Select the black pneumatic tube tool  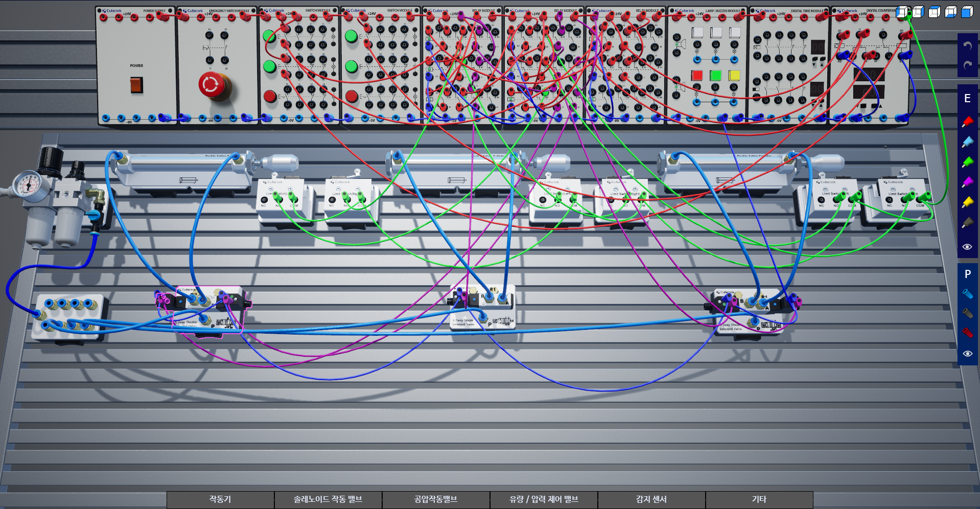[967, 313]
